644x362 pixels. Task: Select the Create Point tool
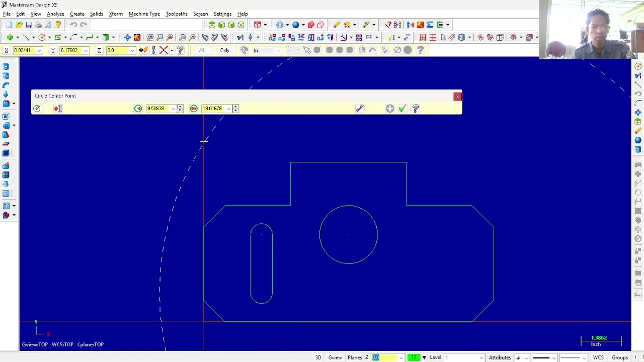10,37
